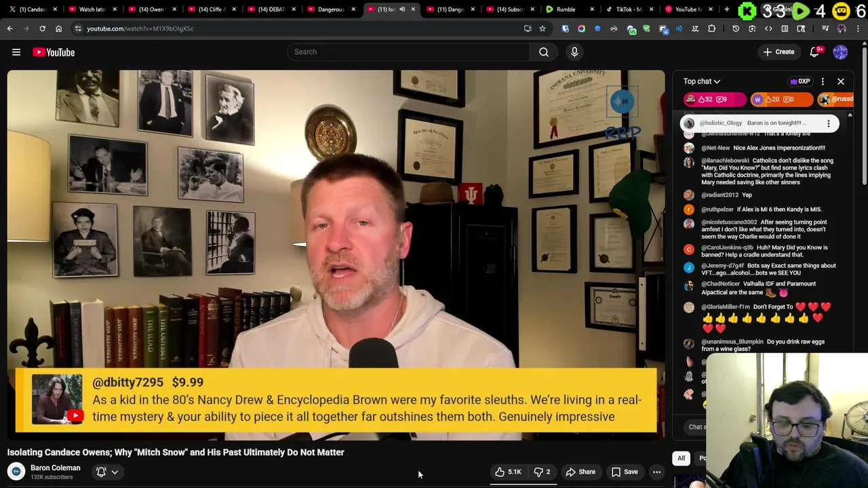Dislike the video with thumbs down

(x=542, y=472)
